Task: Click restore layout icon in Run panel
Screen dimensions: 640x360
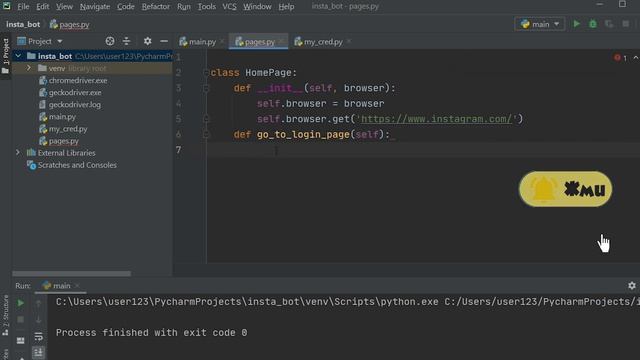Action: pyautogui.click(x=20, y=340)
